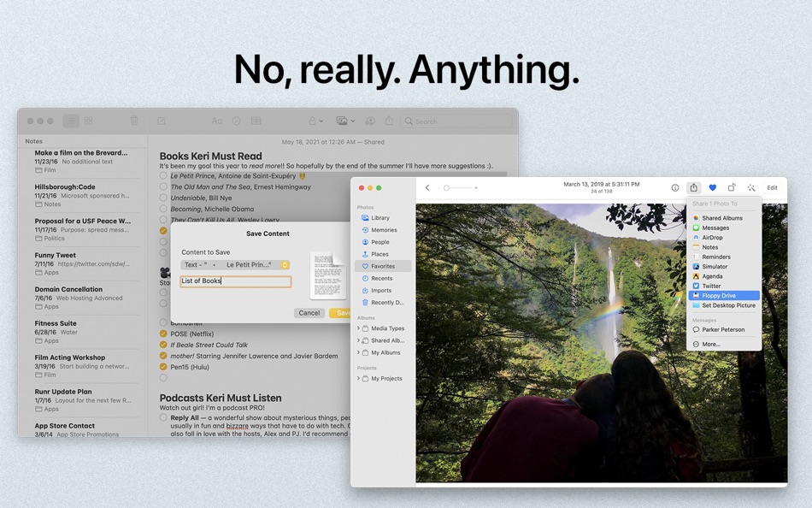Switch Notes window to list view

tap(71, 121)
